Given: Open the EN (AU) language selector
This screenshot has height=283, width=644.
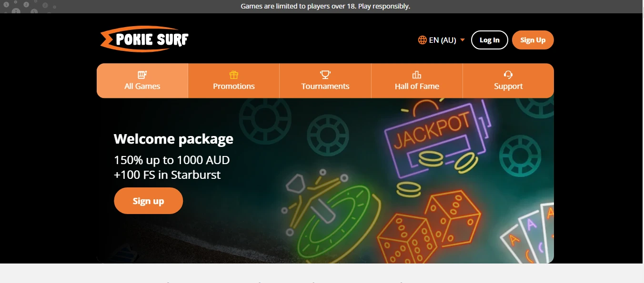Looking at the screenshot, I should (442, 40).
